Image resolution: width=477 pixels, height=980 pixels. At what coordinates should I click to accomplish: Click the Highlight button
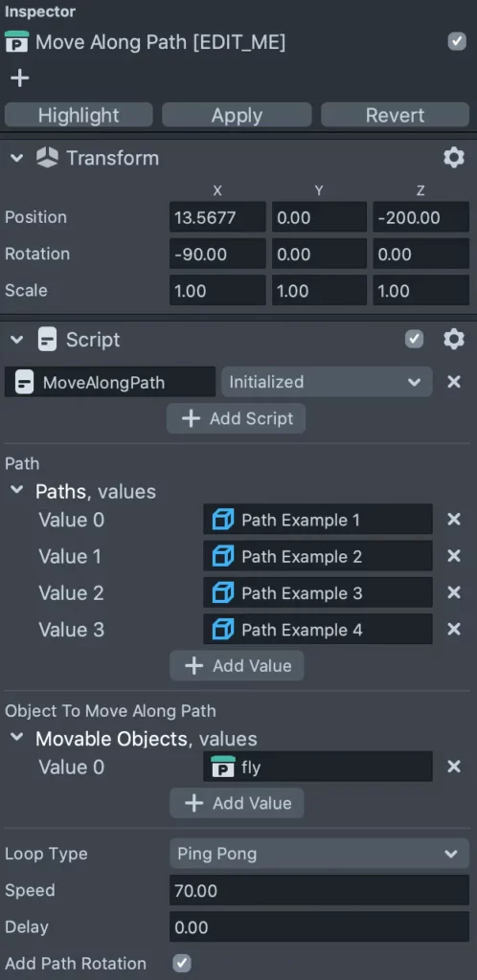tap(79, 115)
